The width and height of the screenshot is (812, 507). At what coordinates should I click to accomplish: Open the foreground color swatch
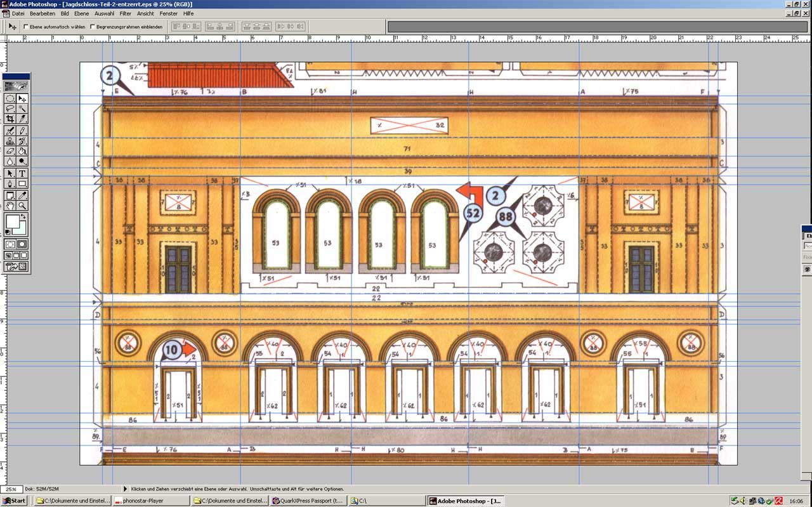(11, 222)
